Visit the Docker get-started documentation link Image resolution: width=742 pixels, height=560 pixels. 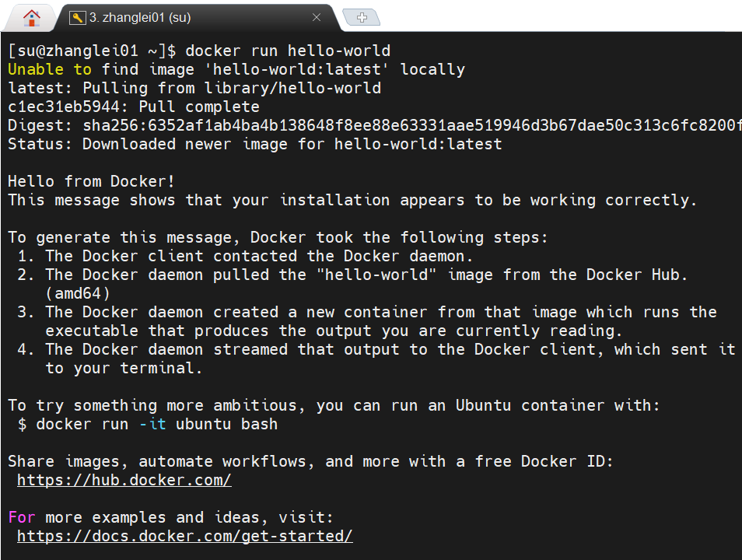click(184, 536)
